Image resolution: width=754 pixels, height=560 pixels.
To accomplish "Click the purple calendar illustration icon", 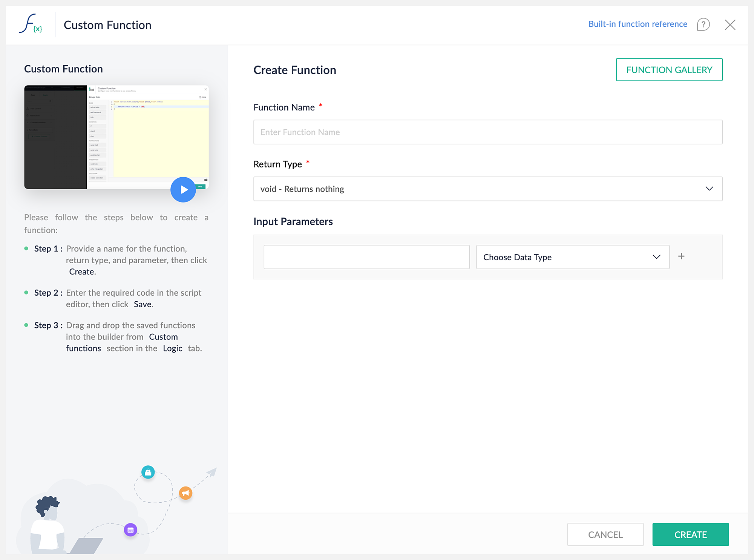I will click(x=130, y=530).
